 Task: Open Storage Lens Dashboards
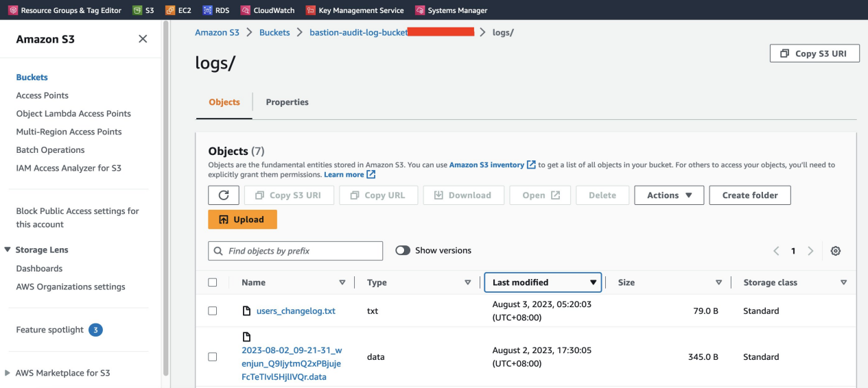[39, 269]
